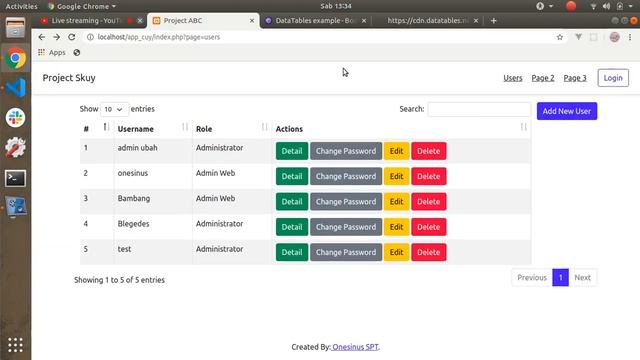
Task: Open the Chrome menu with three dots
Action: pyautogui.click(x=630, y=37)
